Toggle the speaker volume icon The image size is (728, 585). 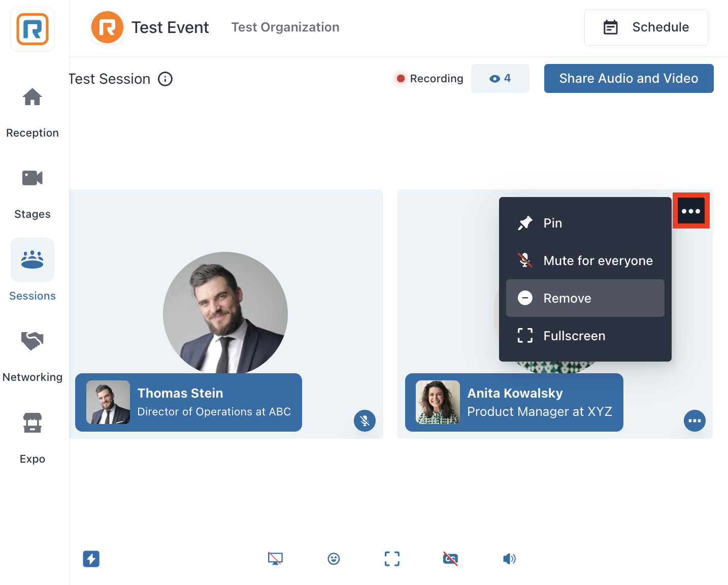click(509, 559)
